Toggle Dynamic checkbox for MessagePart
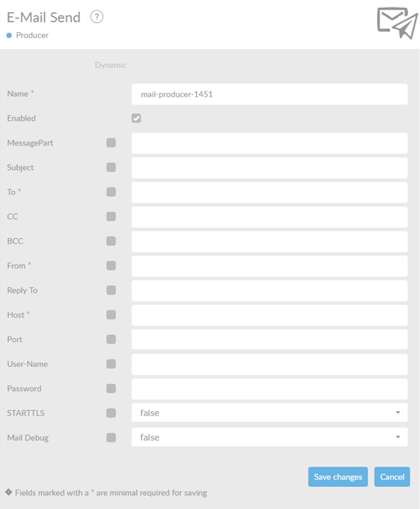This screenshot has height=509, width=420. point(111,143)
